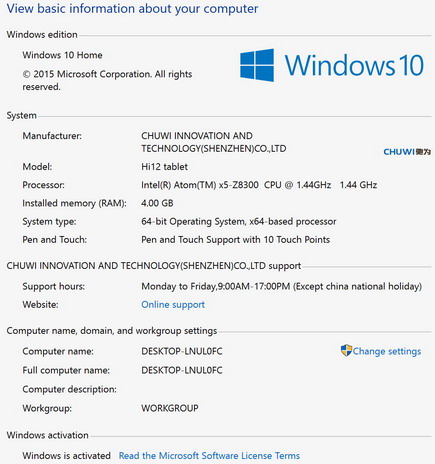Click the Windows 10 Home edition text

coord(62,55)
